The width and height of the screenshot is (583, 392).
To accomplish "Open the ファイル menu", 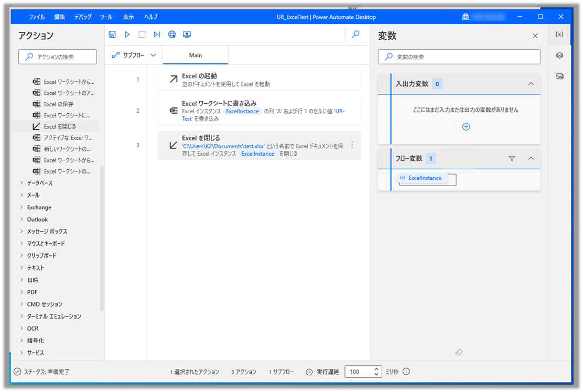I will pyautogui.click(x=37, y=17).
